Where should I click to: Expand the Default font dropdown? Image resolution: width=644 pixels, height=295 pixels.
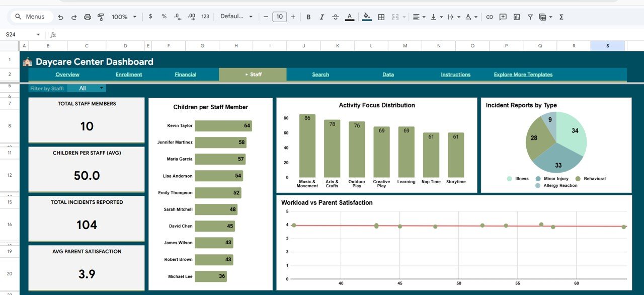click(236, 17)
